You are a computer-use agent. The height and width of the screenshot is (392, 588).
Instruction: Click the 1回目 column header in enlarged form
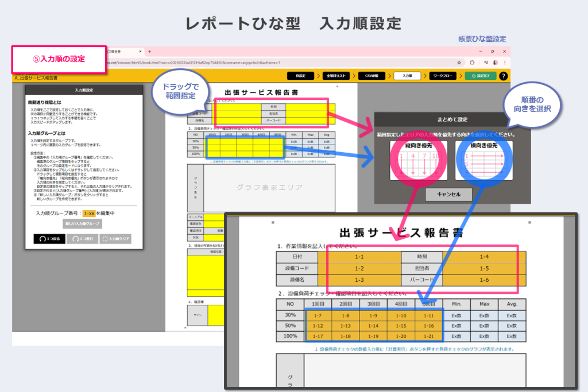tap(318, 304)
